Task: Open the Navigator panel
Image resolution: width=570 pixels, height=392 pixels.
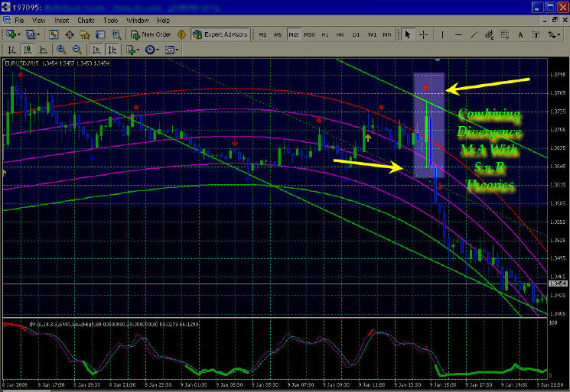Action: [85, 35]
